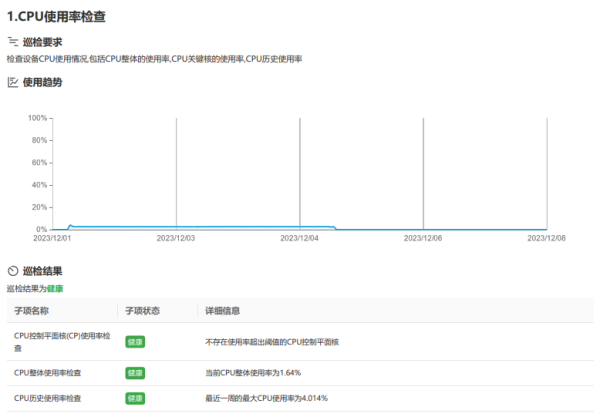The width and height of the screenshot is (600, 417).
Task: Click 健康 badge for CPU控制平面核(CP)使用率检查
Action: (135, 341)
